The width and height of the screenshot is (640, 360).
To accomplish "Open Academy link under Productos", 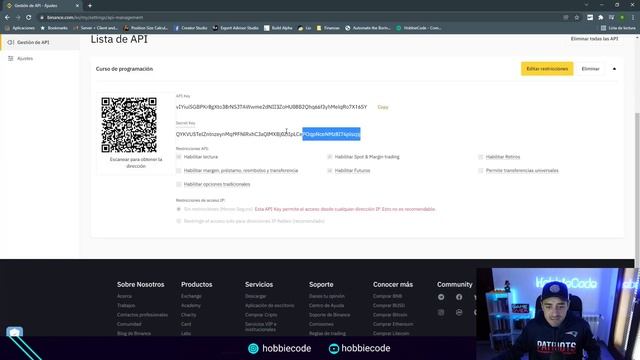I will click(191, 306).
